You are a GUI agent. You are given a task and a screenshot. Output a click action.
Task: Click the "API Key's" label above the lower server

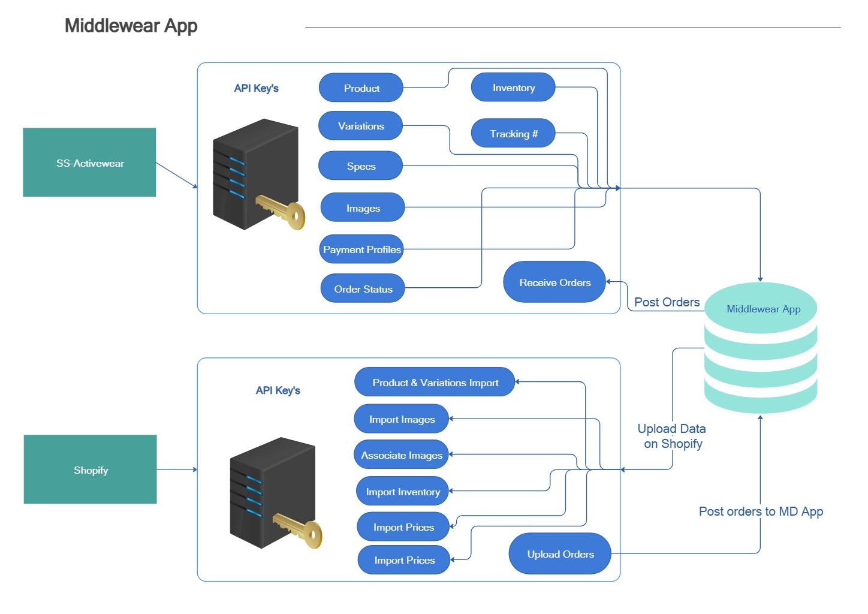pos(278,390)
